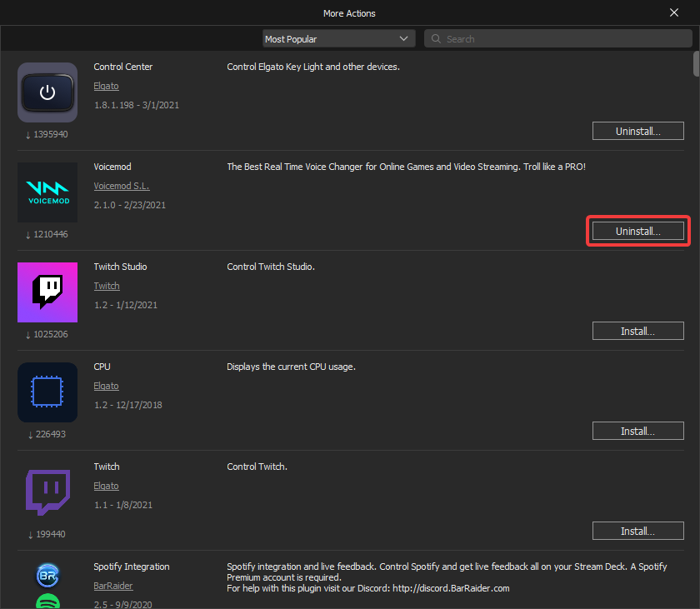This screenshot has width=700, height=609.
Task: Click version text 1.8.1.198 - 3/1/2021
Action: point(137,105)
